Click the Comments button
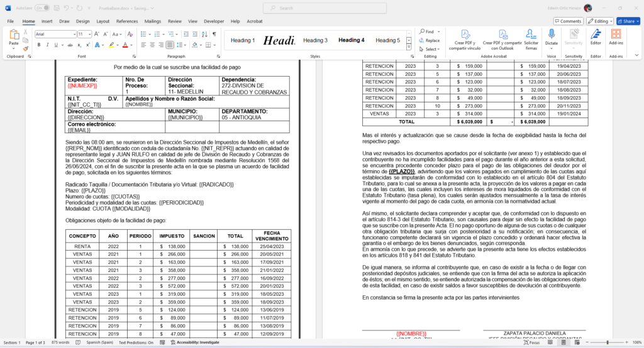This screenshot has width=644, height=348. point(569,21)
